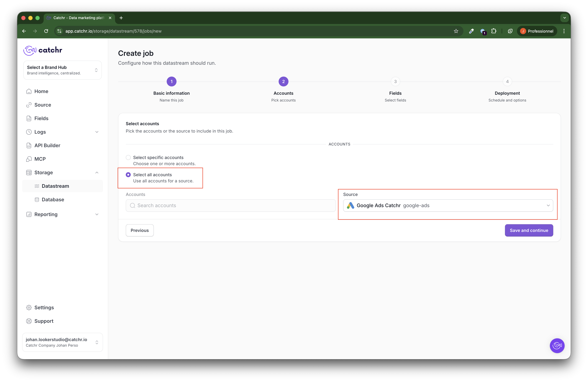Image resolution: width=588 pixels, height=382 pixels.
Task: Open the Datastream menu item
Action: (x=55, y=186)
